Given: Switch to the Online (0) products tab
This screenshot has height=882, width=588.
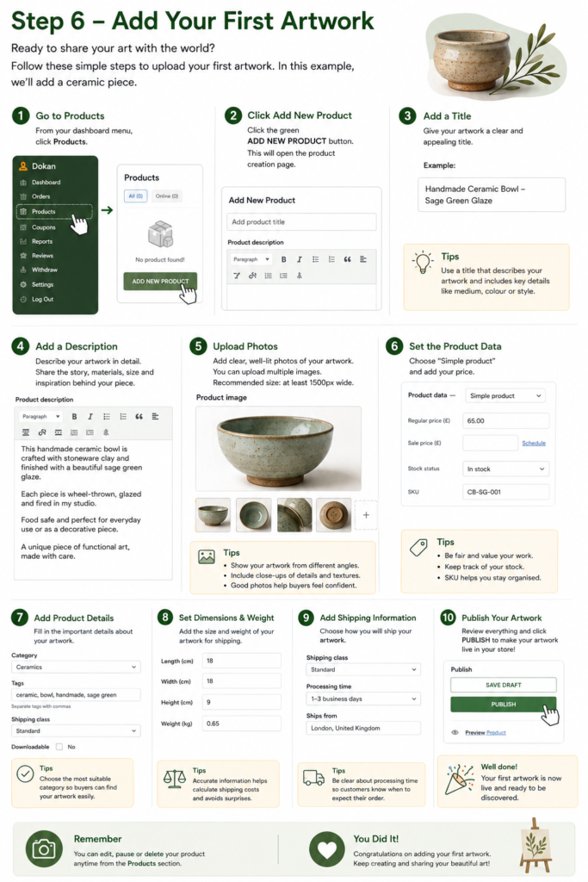Looking at the screenshot, I should [x=167, y=196].
